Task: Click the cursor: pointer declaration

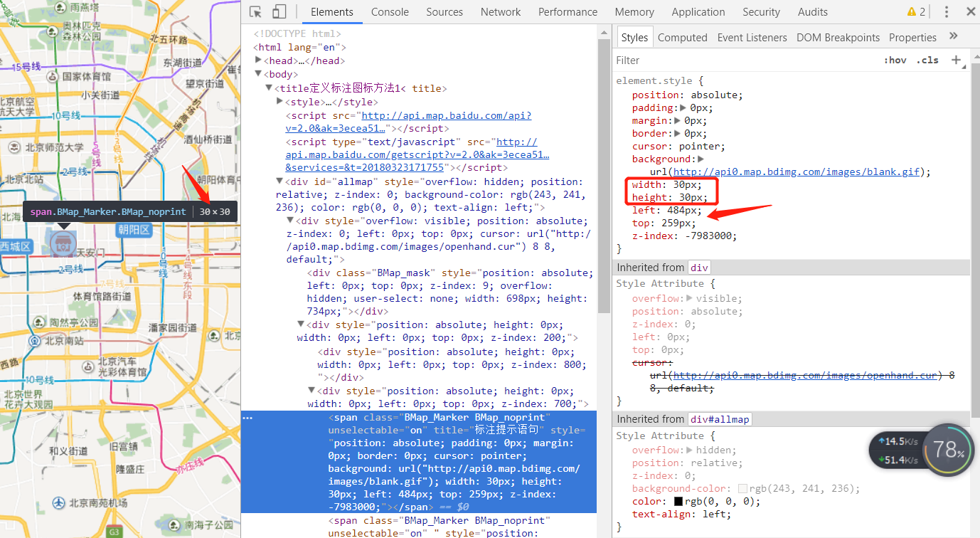Action: click(679, 146)
